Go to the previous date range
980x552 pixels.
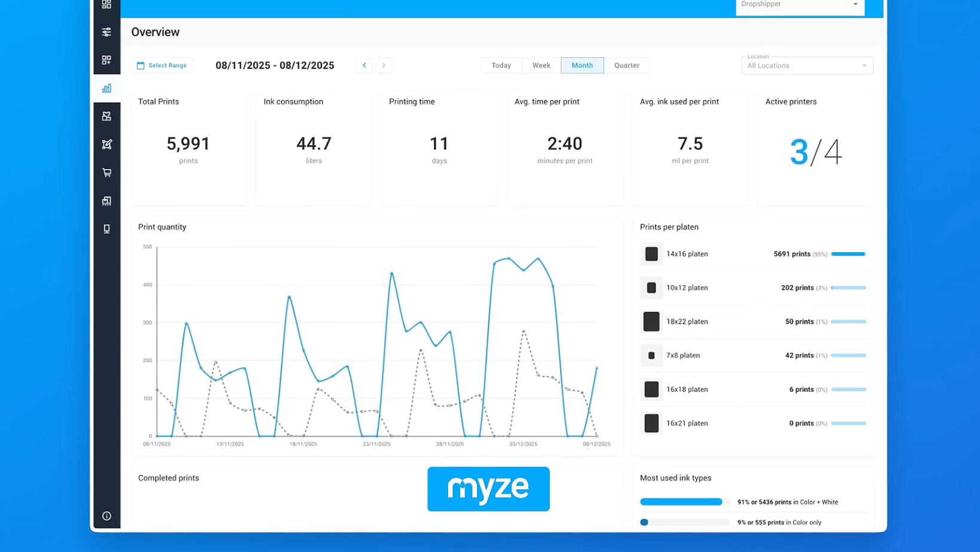coord(364,65)
